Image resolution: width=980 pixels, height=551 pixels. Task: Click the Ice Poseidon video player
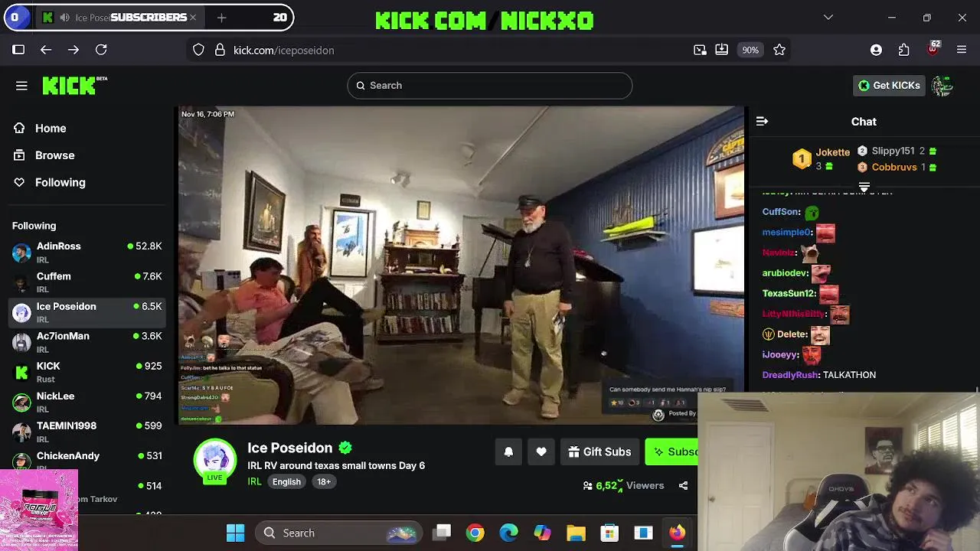(x=461, y=266)
